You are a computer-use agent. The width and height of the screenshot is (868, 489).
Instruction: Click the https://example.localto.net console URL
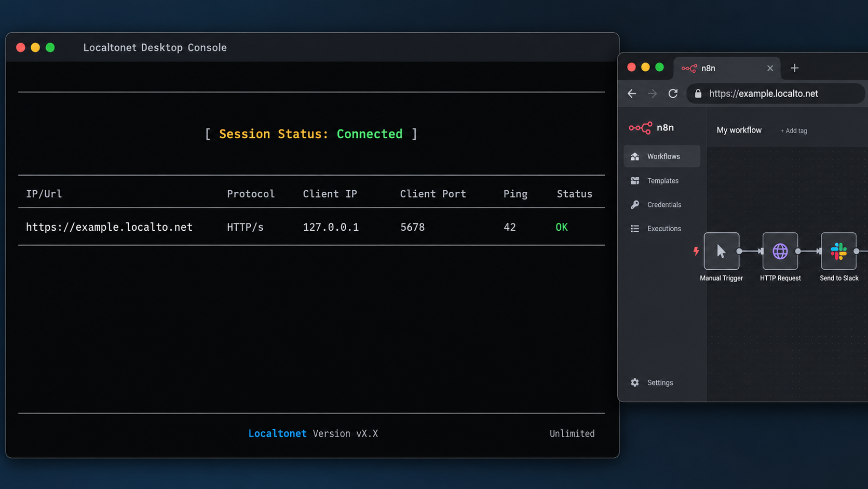click(x=110, y=227)
